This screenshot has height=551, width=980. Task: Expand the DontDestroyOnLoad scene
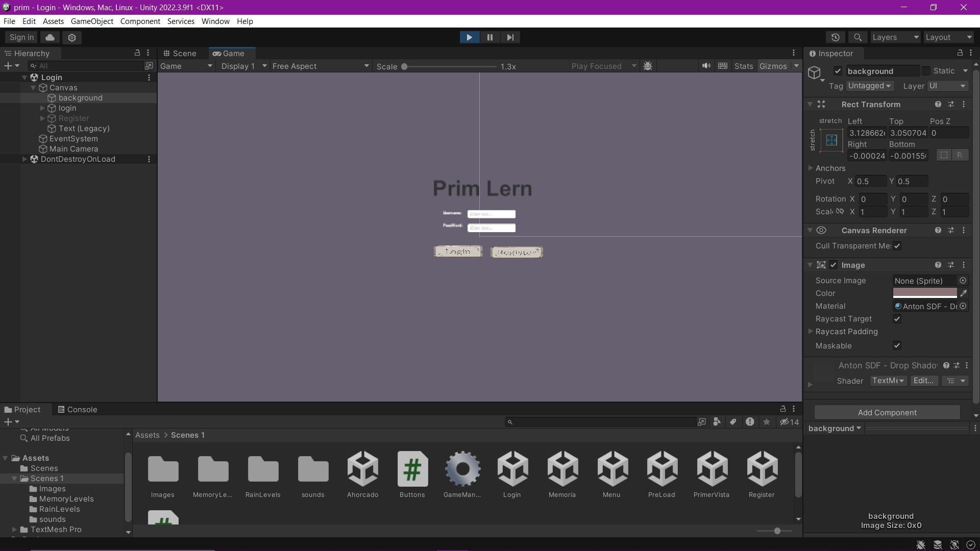pyautogui.click(x=24, y=159)
